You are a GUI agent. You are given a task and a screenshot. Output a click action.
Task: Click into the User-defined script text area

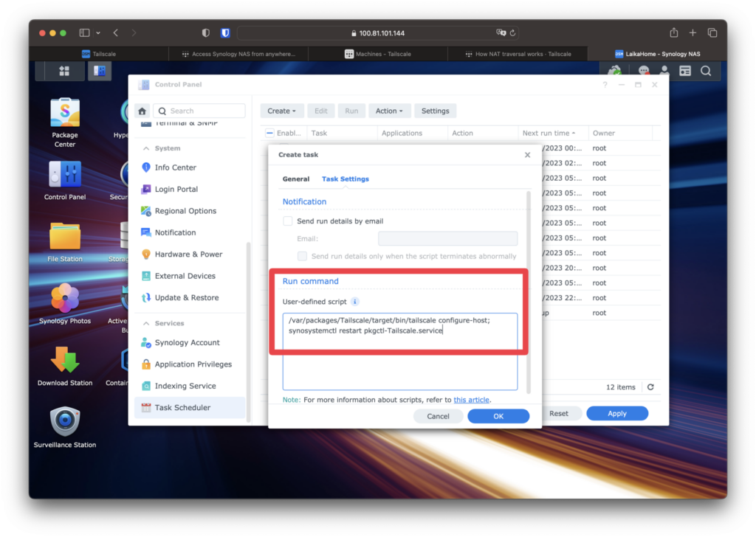coord(400,352)
